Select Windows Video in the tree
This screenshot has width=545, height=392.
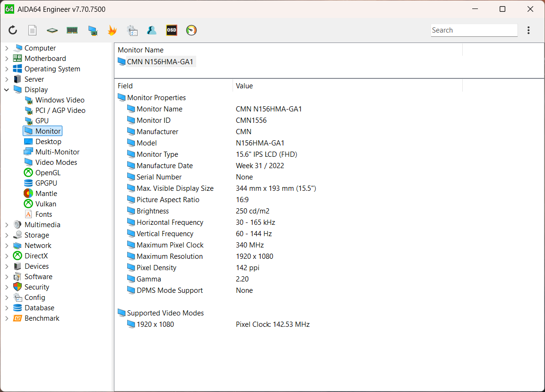click(x=60, y=100)
